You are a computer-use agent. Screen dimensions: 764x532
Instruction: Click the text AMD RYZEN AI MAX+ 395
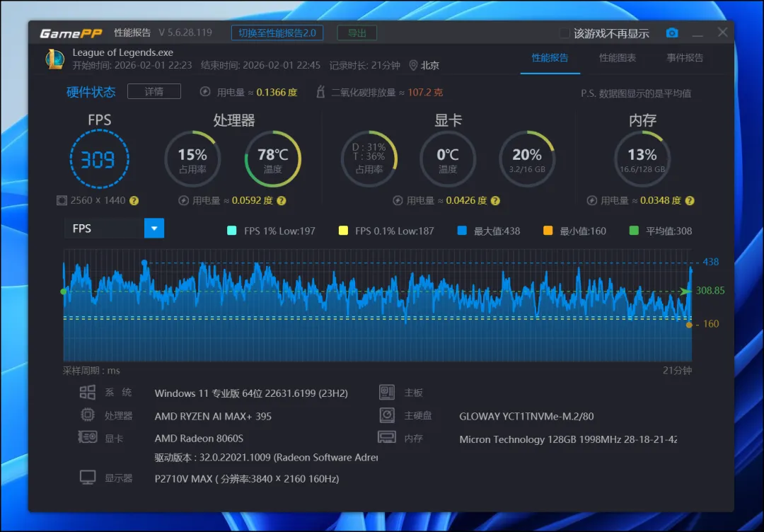[213, 416]
